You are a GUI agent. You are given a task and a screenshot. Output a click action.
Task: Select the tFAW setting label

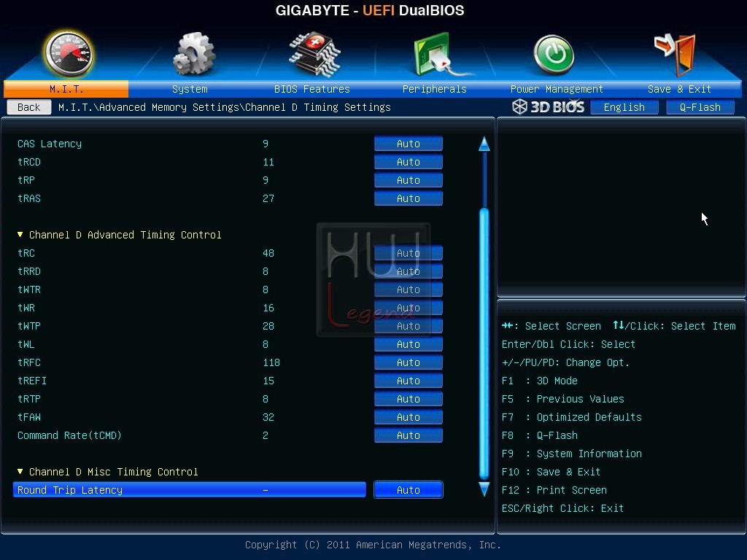29,417
